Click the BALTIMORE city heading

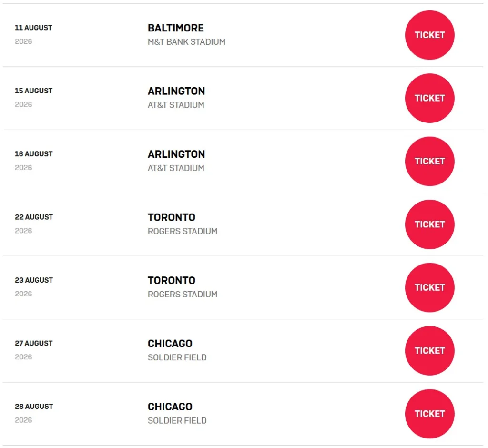click(176, 28)
